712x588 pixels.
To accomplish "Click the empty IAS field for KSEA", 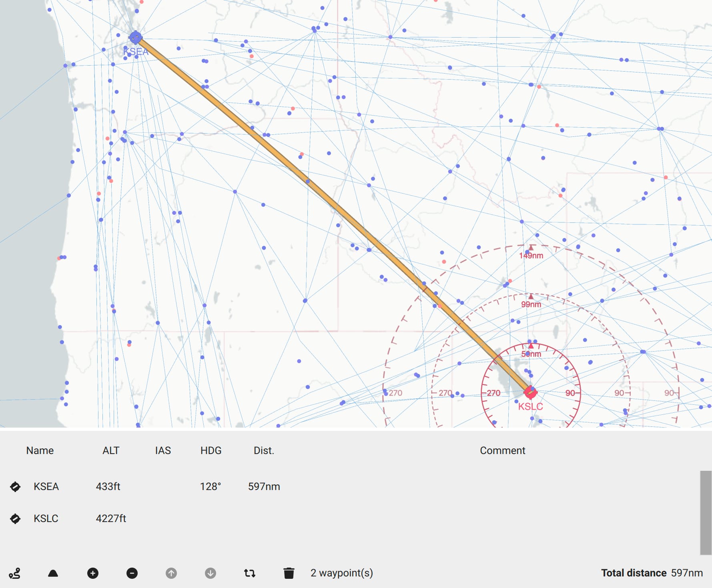I will point(163,487).
